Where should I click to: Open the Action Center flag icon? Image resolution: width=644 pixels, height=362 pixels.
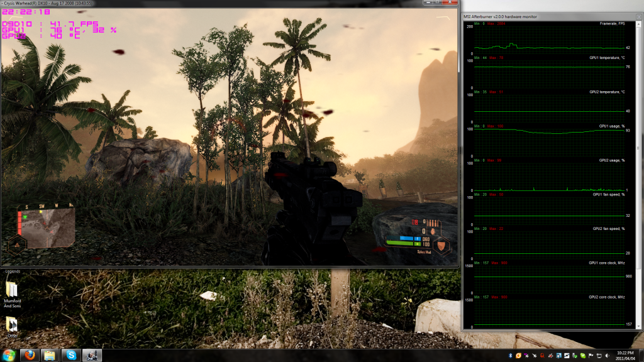coord(591,356)
